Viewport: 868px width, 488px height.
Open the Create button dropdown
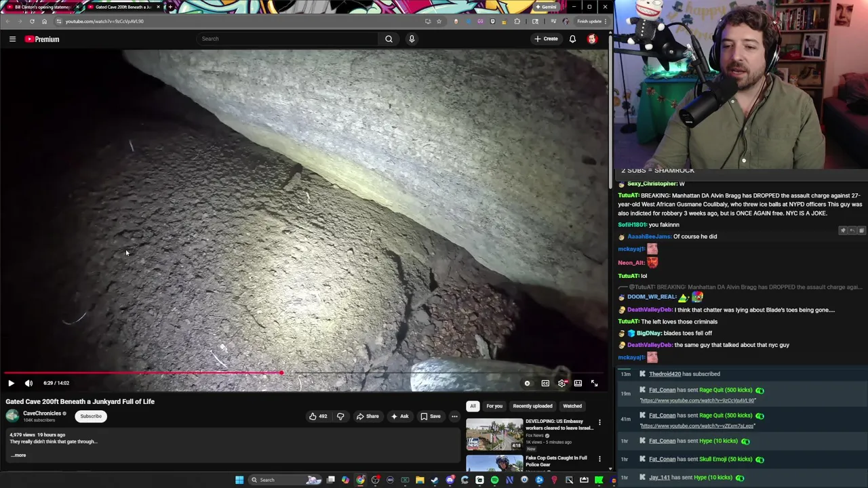point(546,39)
